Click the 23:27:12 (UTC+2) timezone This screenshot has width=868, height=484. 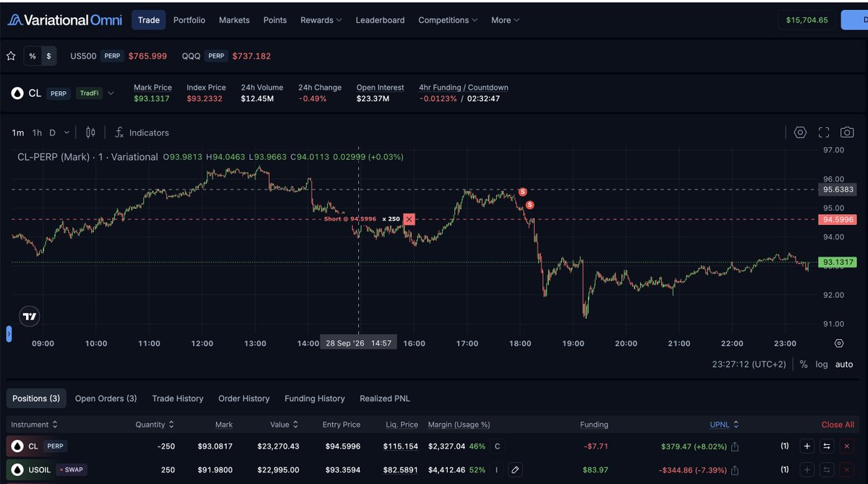tap(749, 364)
